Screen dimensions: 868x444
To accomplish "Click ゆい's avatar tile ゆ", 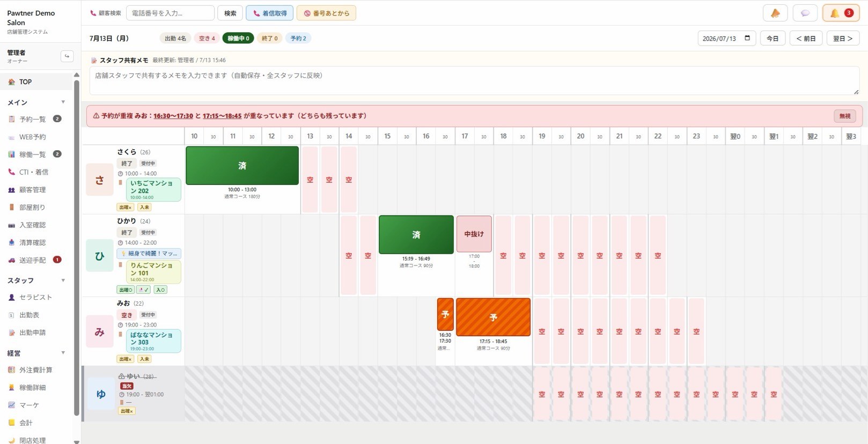I will click(x=101, y=394).
